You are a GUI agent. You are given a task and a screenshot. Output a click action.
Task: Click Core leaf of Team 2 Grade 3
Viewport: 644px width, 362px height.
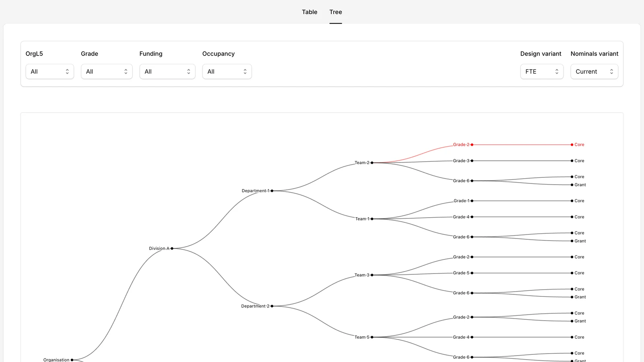tap(572, 161)
